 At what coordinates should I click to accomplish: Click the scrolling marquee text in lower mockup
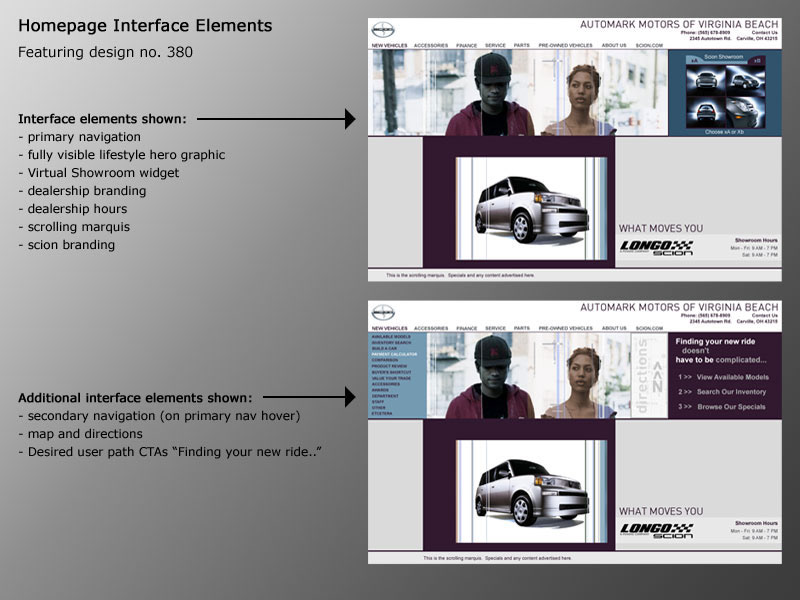pos(497,558)
